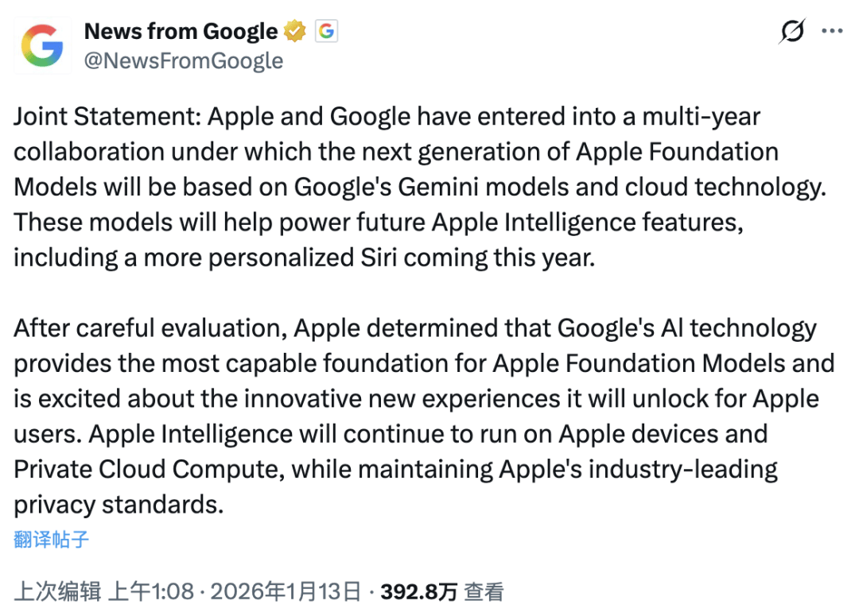
Task: View edit history via 上次编辑
Action: pos(57,591)
